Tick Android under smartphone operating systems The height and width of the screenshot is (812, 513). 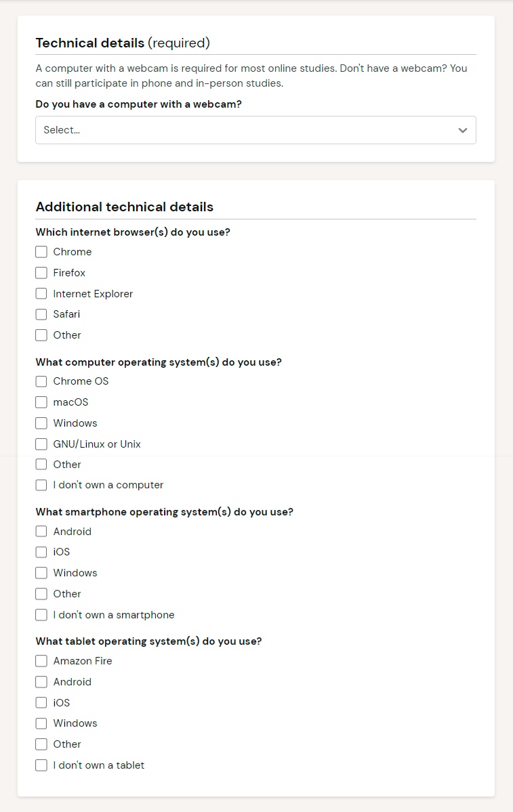coord(41,532)
